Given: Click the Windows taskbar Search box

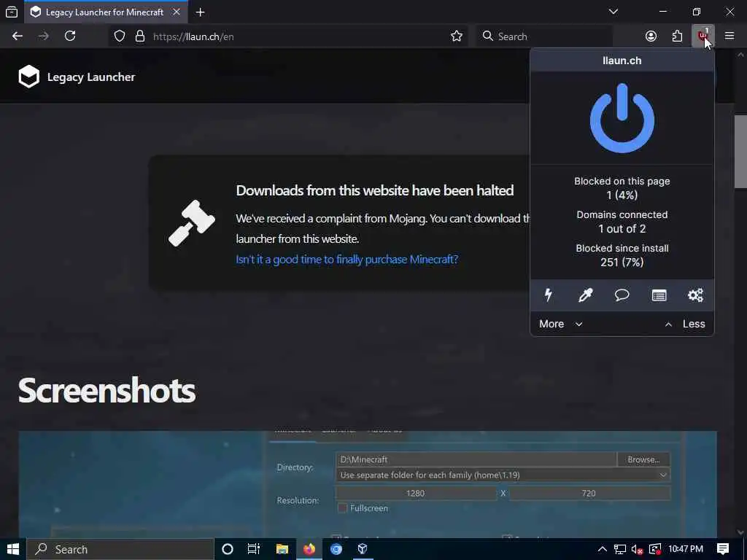Looking at the screenshot, I should point(120,549).
